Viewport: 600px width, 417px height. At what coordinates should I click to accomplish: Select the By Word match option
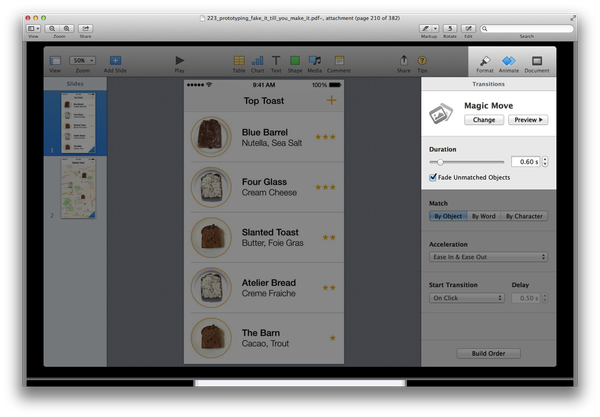point(483,216)
